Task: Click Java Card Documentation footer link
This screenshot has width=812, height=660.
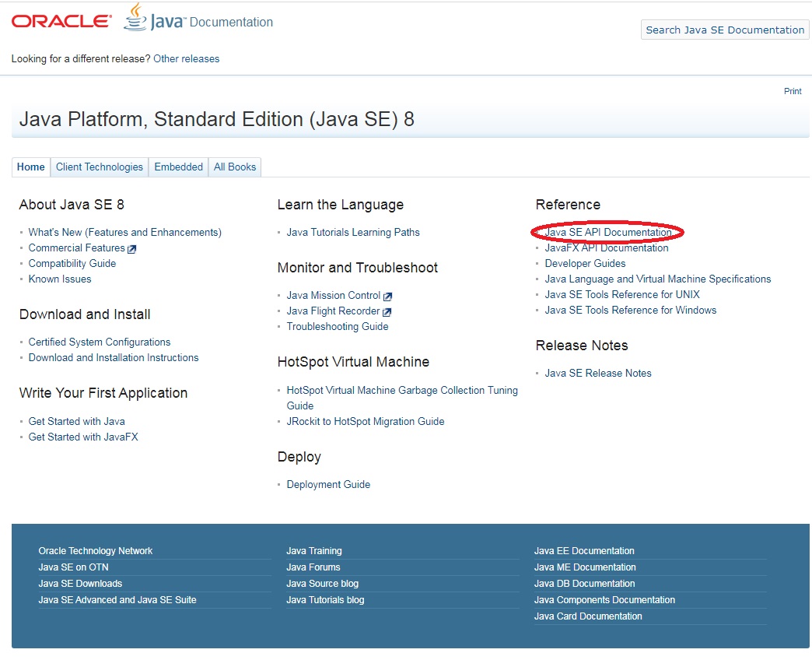Action: [588, 616]
